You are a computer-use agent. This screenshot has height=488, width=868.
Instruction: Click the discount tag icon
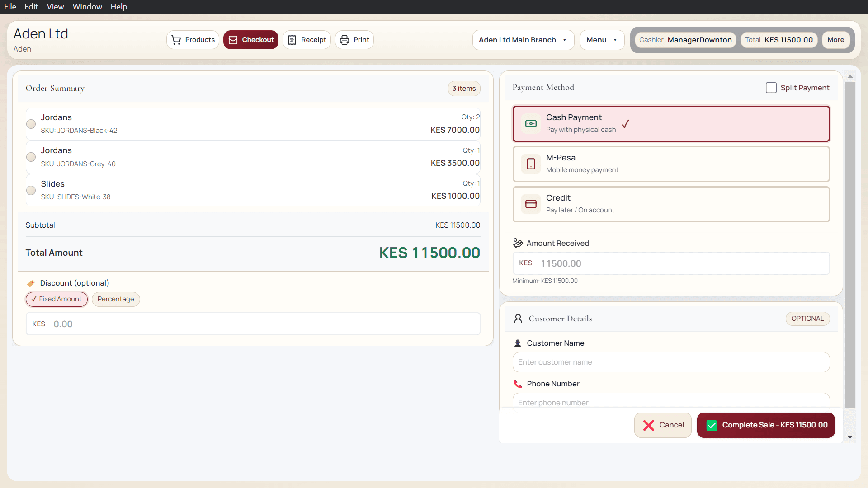pos(31,283)
